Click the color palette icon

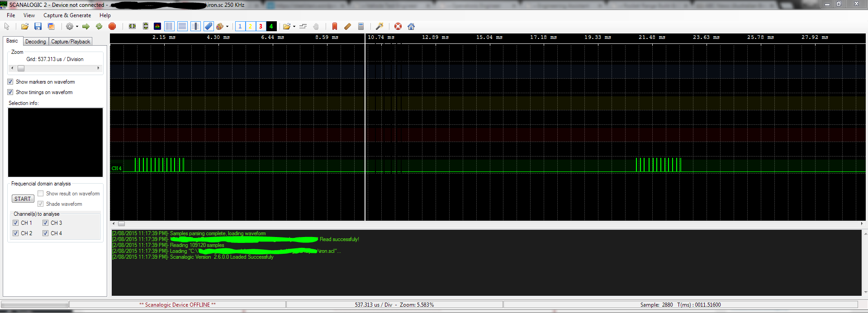pos(220,27)
